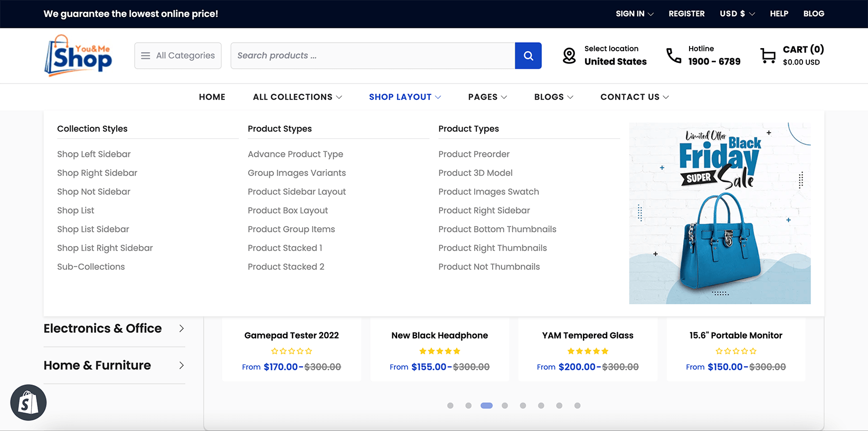Click the hotline phone icon
The width and height of the screenshot is (868, 431).
point(674,55)
